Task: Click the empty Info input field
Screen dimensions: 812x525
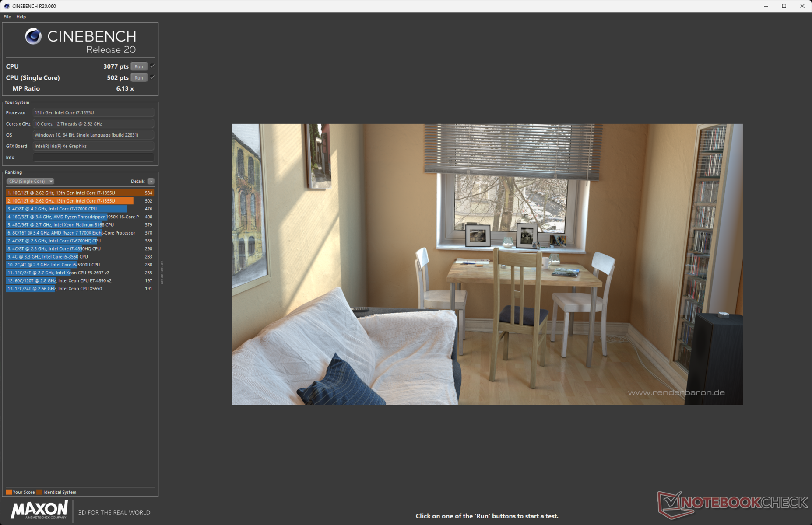Action: click(93, 157)
